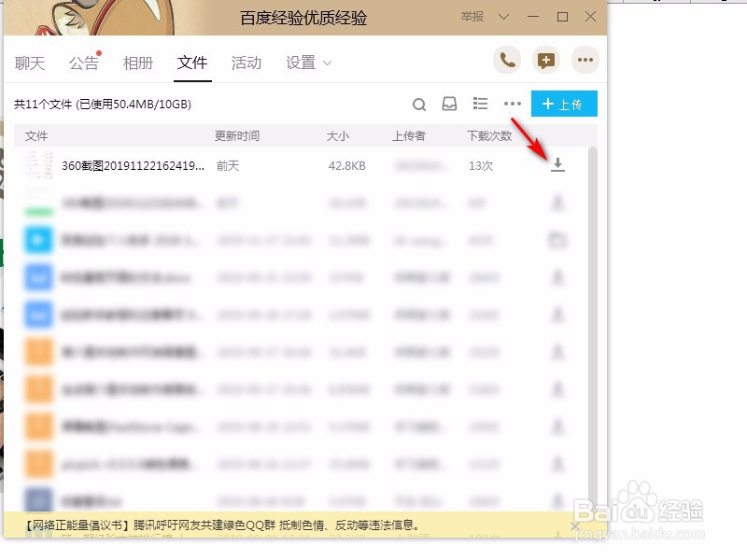
Task: Sort by 更新时间 column header
Action: pyautogui.click(x=237, y=136)
